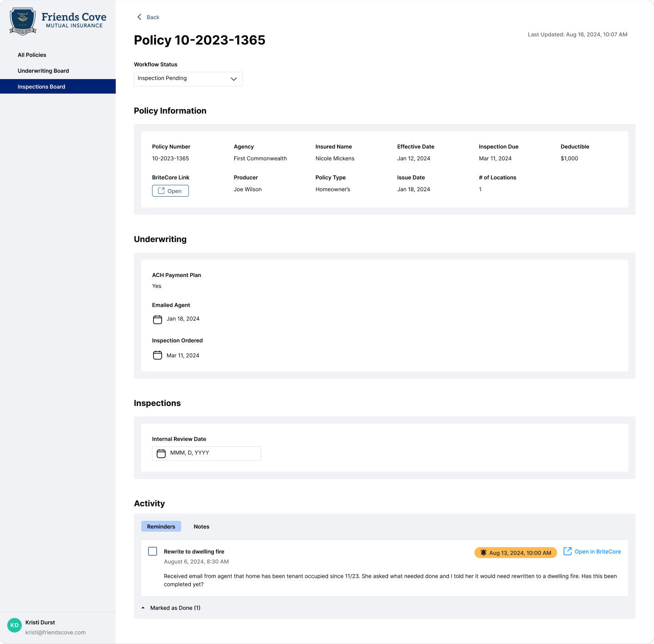Switch to the Notes tab
The image size is (654, 644).
(x=201, y=527)
